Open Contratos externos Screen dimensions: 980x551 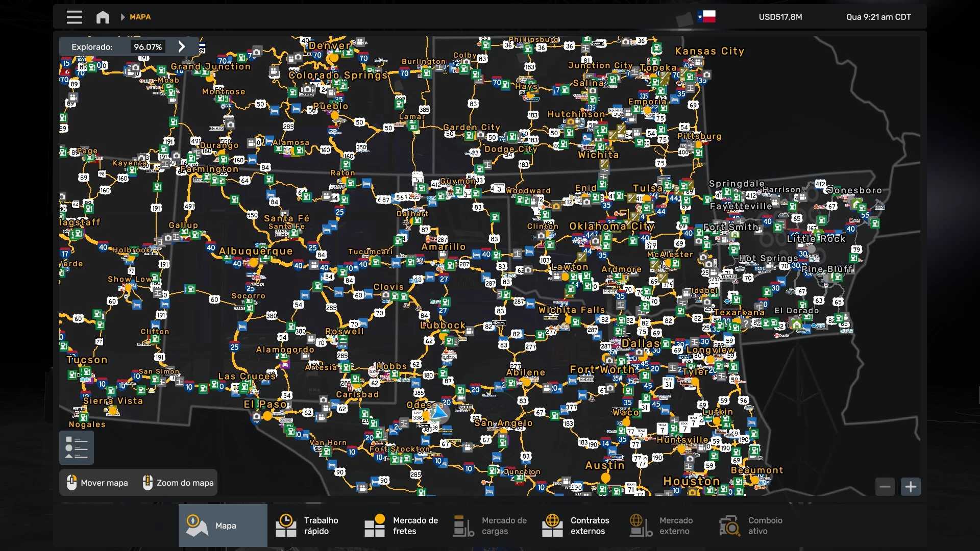click(x=577, y=525)
